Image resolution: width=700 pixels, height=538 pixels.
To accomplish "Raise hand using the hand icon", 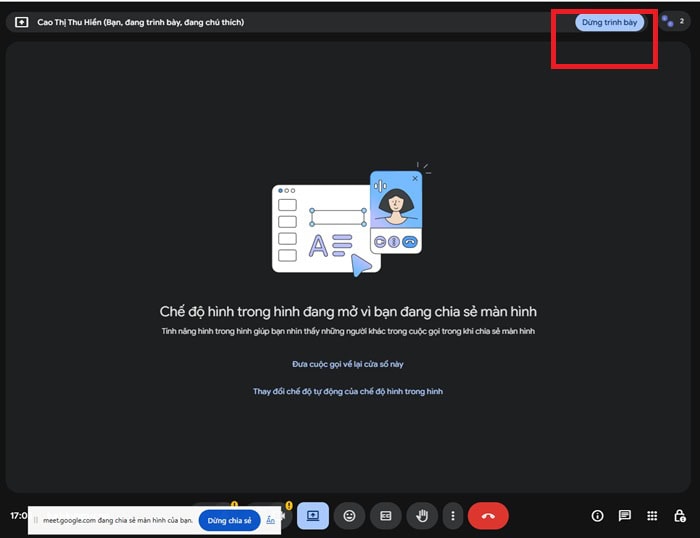I will [422, 516].
